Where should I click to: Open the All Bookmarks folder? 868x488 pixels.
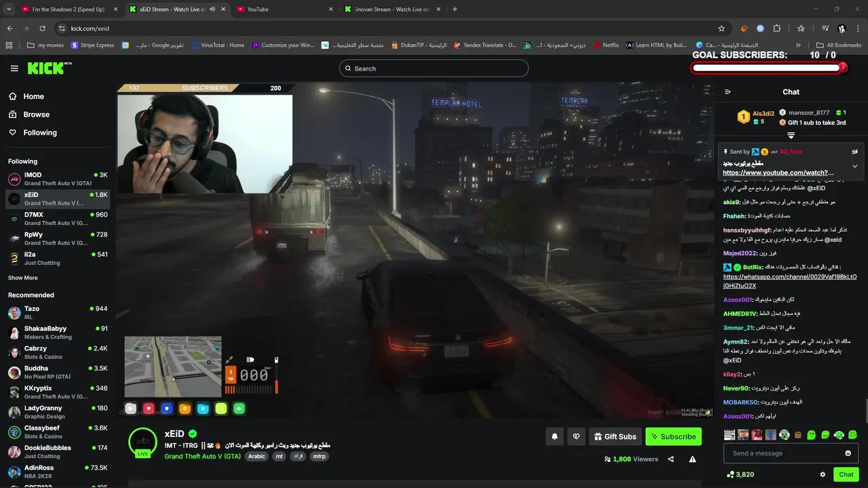[839, 45]
